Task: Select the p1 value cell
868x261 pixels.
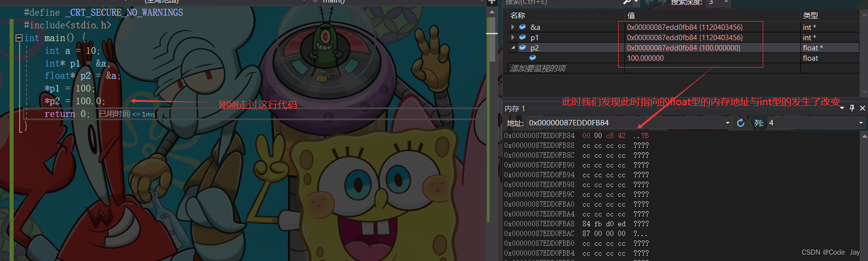Action: tap(684, 37)
